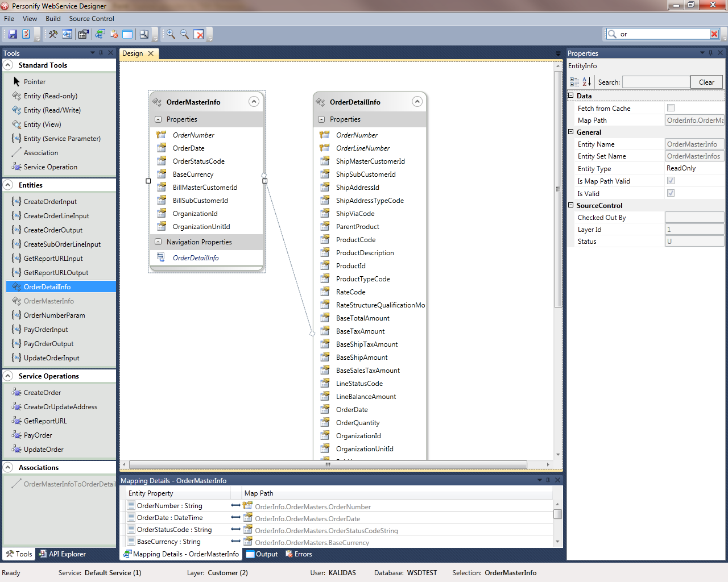Switch to the API Explorer tab
This screenshot has height=582, width=728.
(63, 554)
